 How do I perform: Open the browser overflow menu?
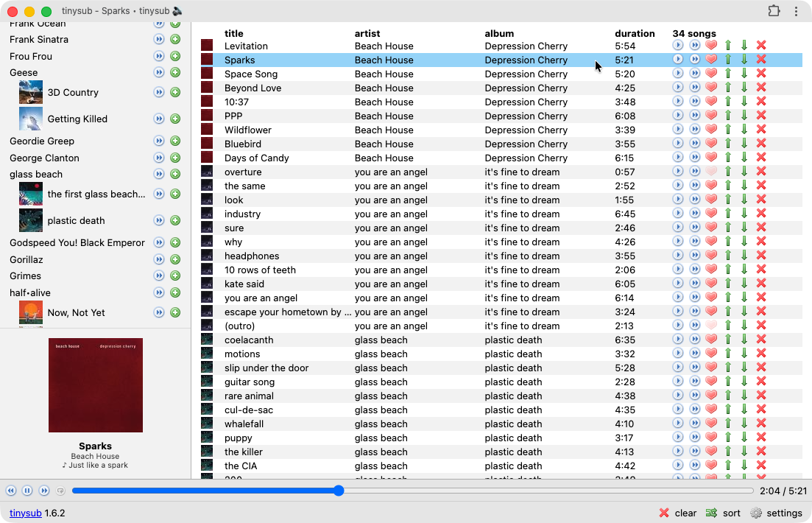797,11
